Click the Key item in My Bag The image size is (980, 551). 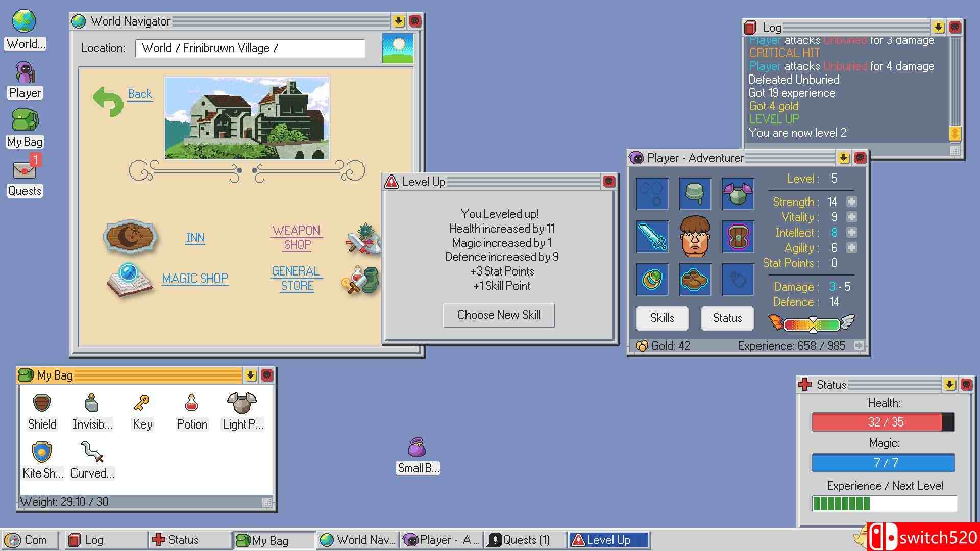[x=141, y=404]
